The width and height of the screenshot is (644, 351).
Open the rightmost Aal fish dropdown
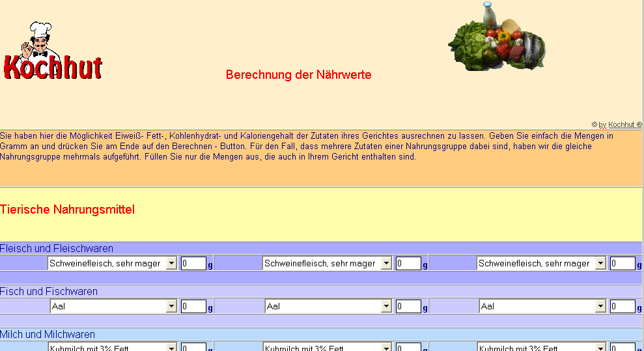(x=542, y=306)
